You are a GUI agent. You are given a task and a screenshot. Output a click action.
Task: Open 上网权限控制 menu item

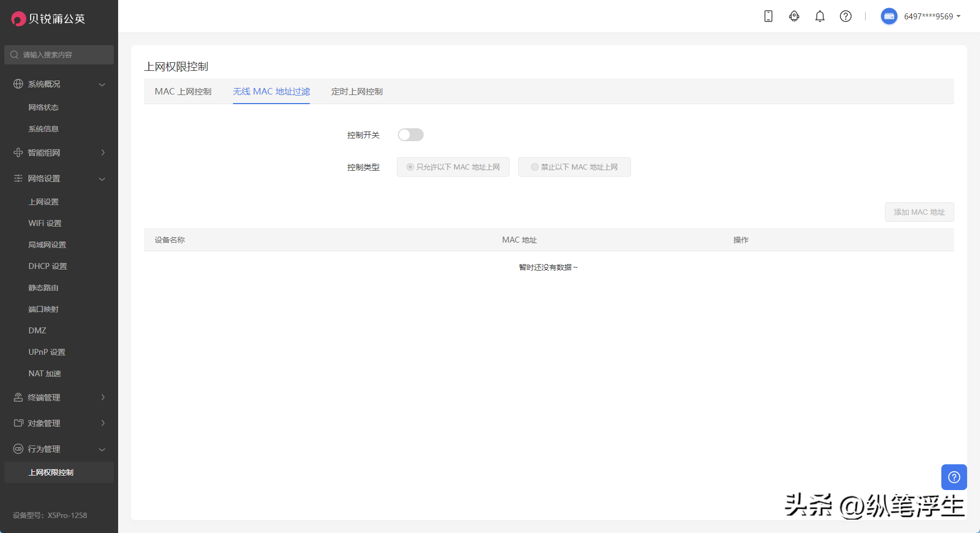click(59, 472)
